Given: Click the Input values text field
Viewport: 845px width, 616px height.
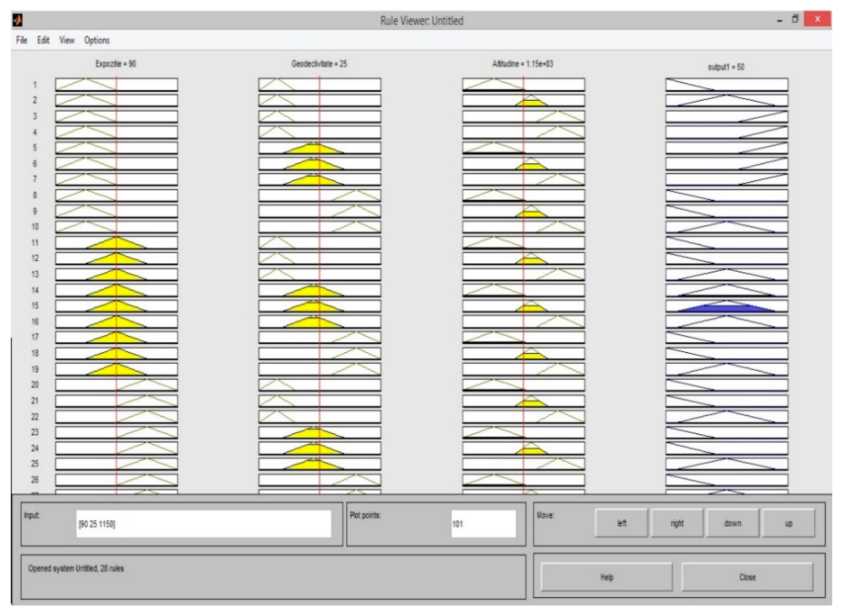Looking at the screenshot, I should (203, 524).
